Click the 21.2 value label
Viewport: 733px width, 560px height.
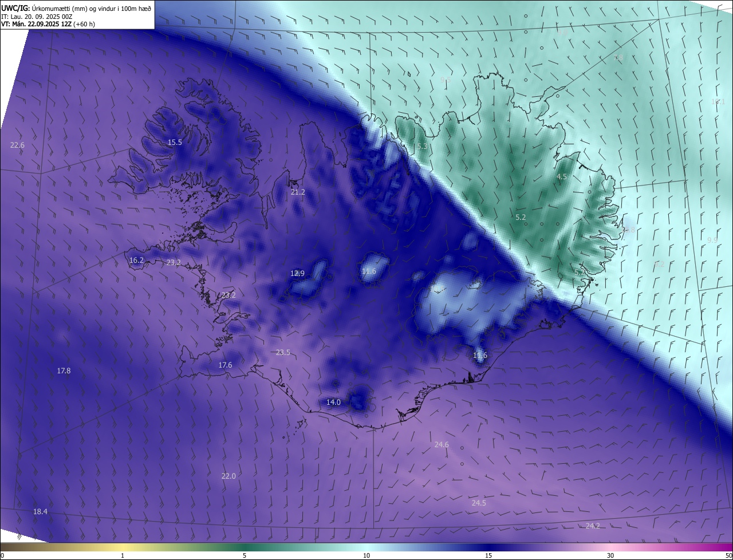coord(298,192)
